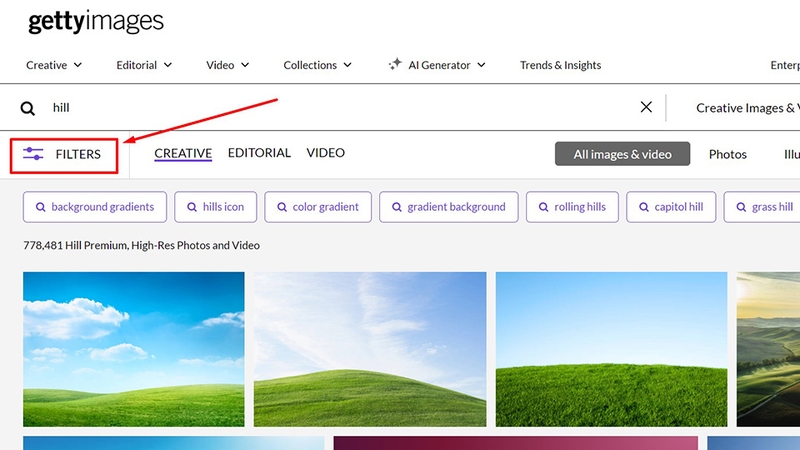Clear the search with the X icon

tap(646, 107)
